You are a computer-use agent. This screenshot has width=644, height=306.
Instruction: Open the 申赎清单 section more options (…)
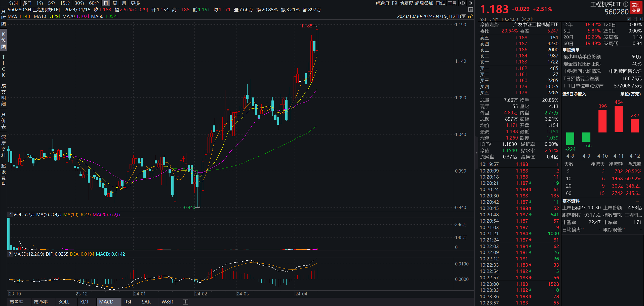637,50
